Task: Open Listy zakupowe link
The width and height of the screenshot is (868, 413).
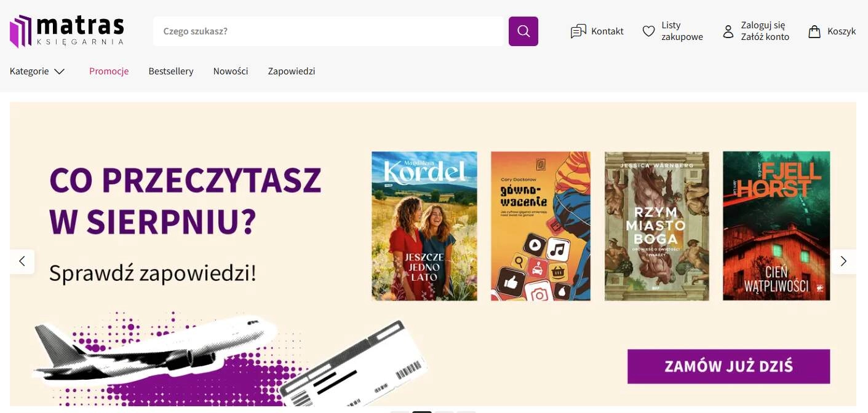Action: pyautogui.click(x=682, y=31)
